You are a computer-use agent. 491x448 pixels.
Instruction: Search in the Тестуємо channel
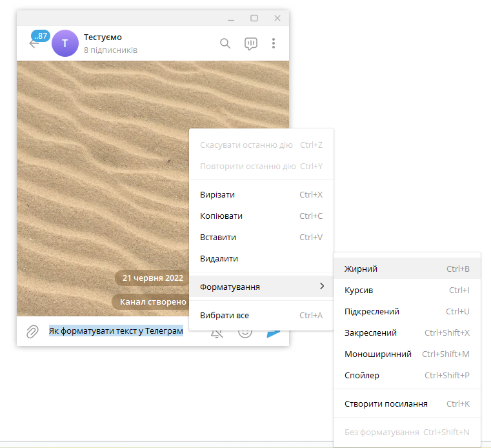(x=225, y=43)
